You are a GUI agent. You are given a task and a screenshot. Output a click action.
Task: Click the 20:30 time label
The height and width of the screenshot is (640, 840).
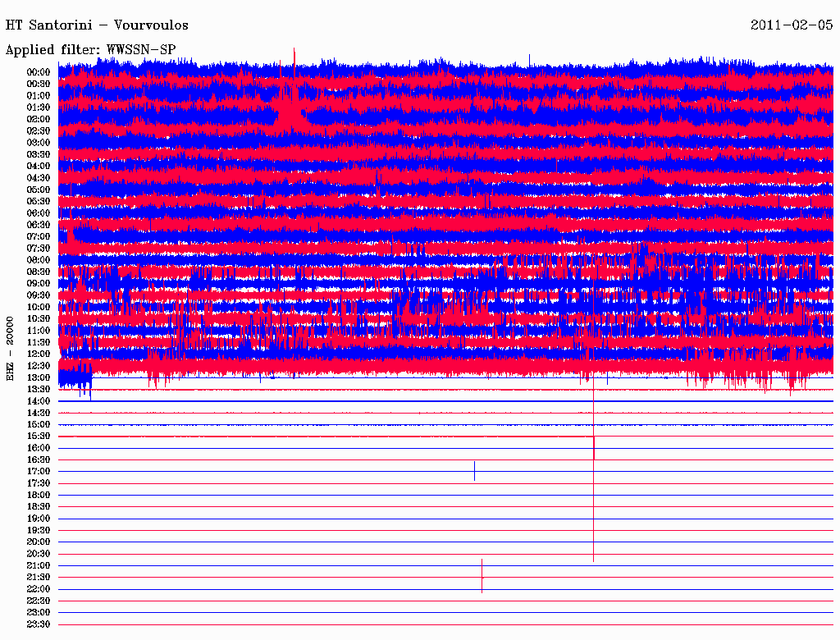click(x=39, y=554)
